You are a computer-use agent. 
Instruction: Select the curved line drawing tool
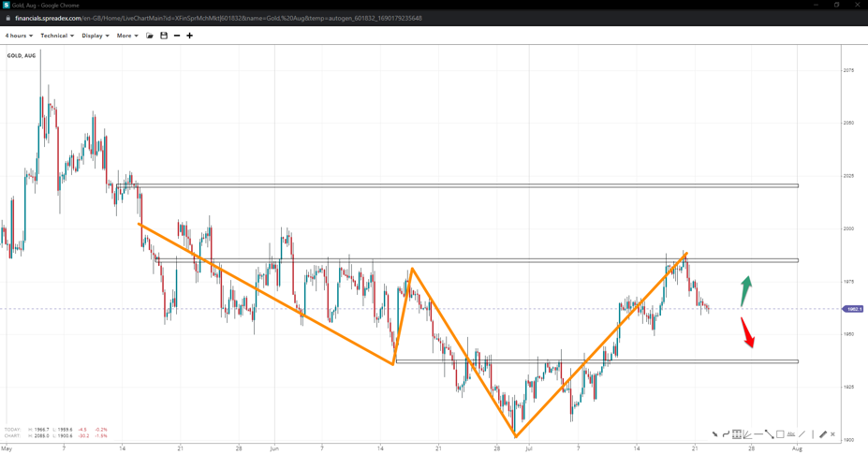726,434
